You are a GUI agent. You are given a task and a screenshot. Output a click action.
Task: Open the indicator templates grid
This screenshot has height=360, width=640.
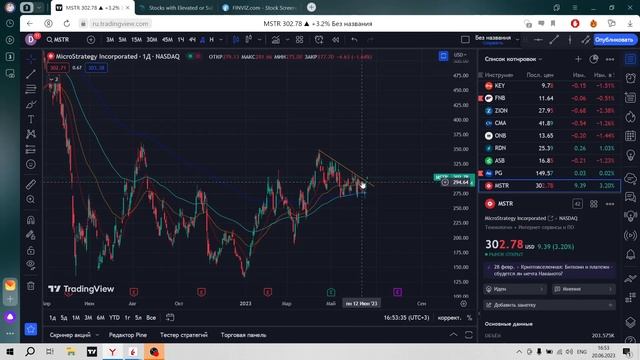pos(300,40)
